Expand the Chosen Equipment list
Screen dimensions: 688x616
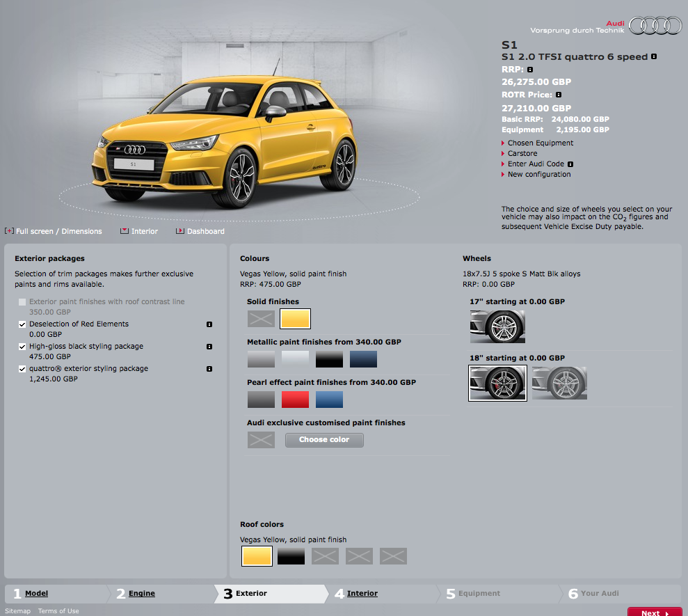click(x=540, y=143)
